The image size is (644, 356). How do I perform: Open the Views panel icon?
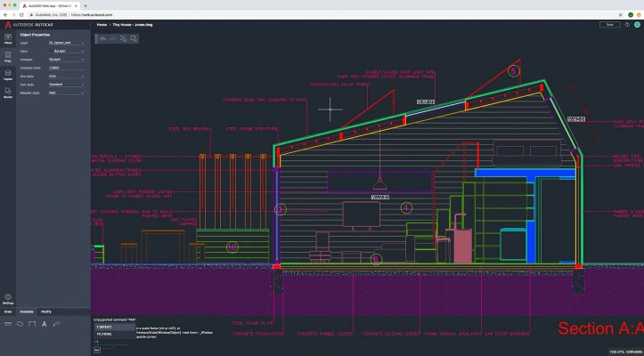[x=7, y=37]
